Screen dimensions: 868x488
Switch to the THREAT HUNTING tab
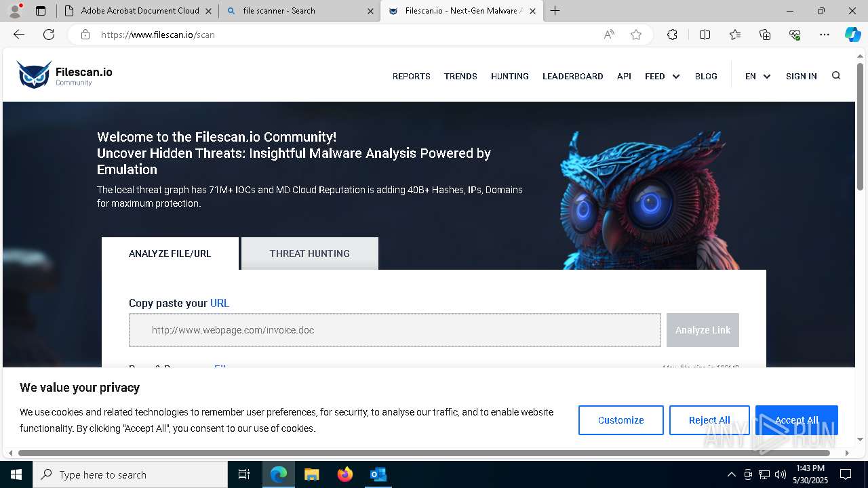point(310,253)
